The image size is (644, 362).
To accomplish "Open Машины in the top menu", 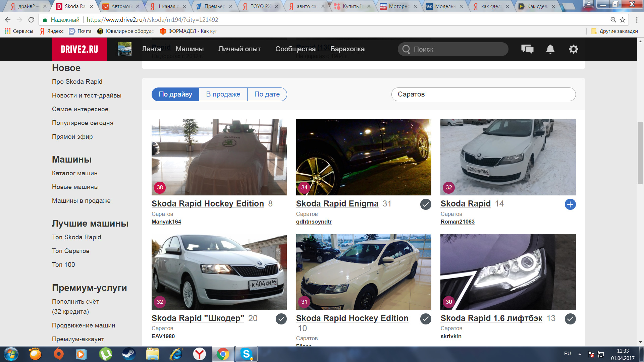I will (x=190, y=49).
